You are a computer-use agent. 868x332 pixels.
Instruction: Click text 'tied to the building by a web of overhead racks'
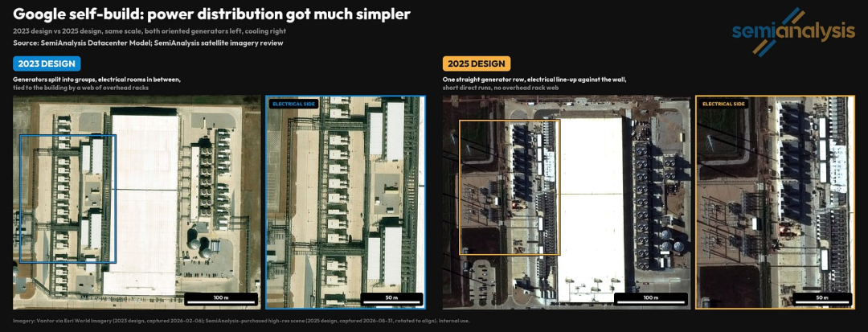point(81,88)
